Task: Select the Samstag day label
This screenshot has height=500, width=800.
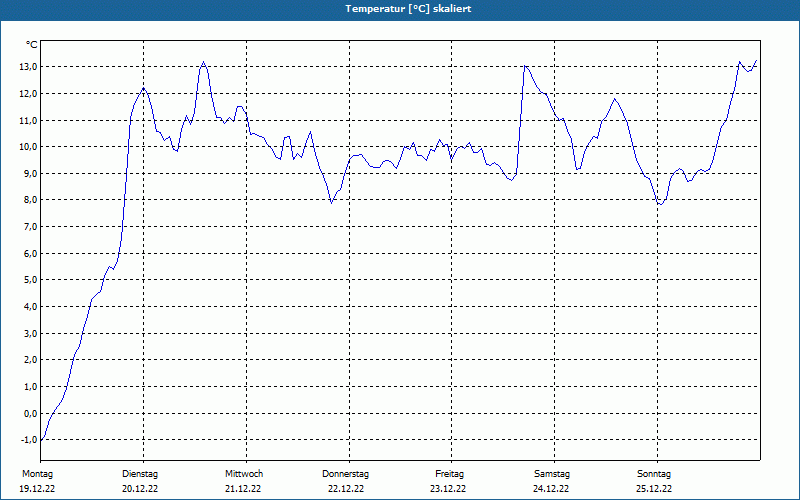Action: point(552,474)
